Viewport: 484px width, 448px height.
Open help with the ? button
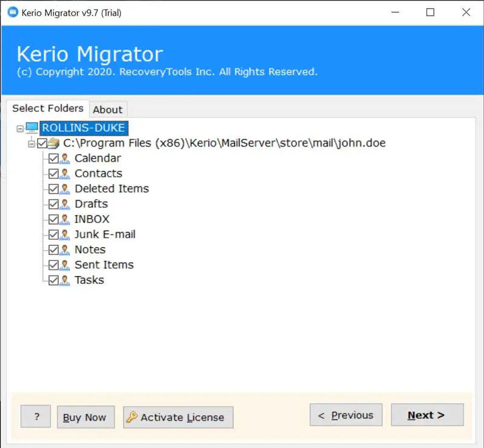[36, 417]
